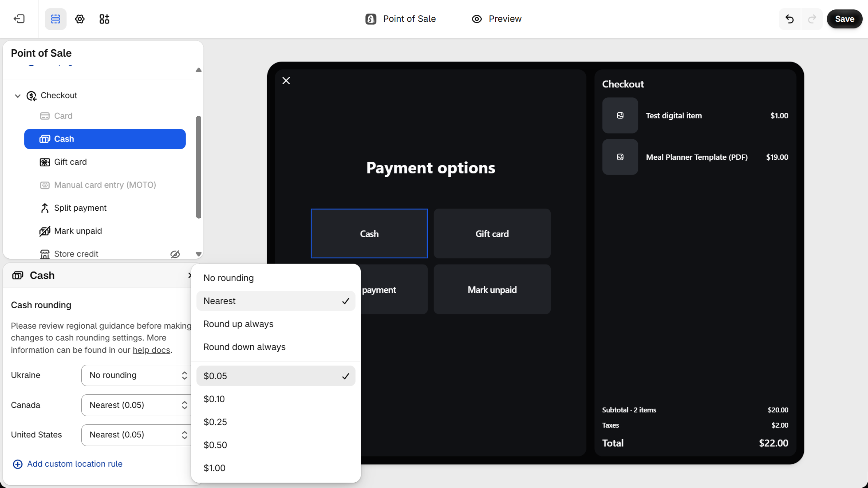Choose Round up always option

tap(276, 324)
